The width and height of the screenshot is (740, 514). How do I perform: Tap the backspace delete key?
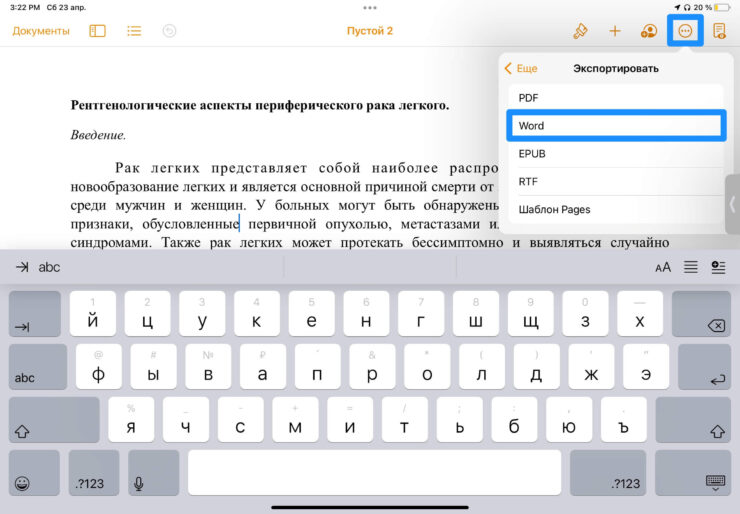[701, 314]
